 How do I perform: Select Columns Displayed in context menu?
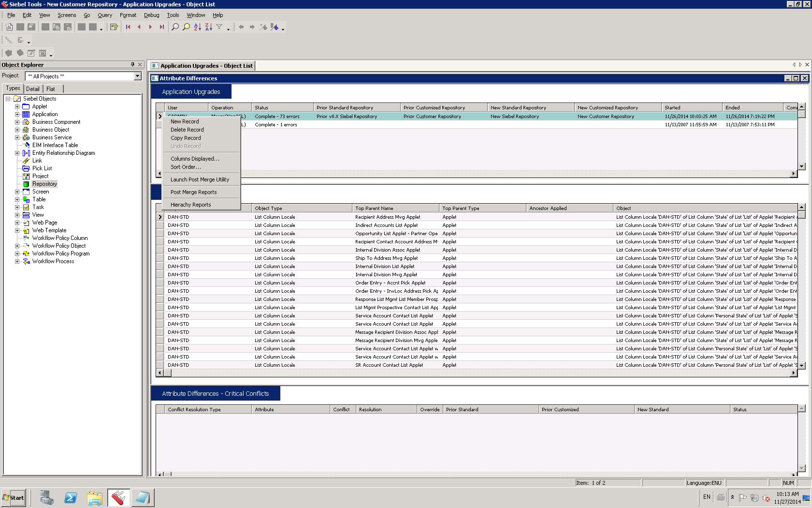coord(195,159)
